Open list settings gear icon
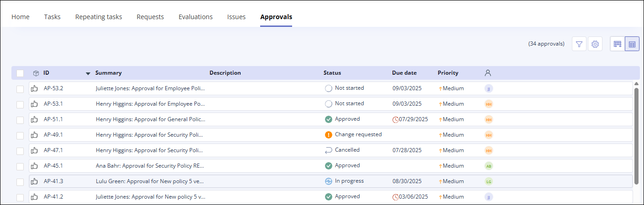Viewport: 644px width, 205px height. [595, 44]
